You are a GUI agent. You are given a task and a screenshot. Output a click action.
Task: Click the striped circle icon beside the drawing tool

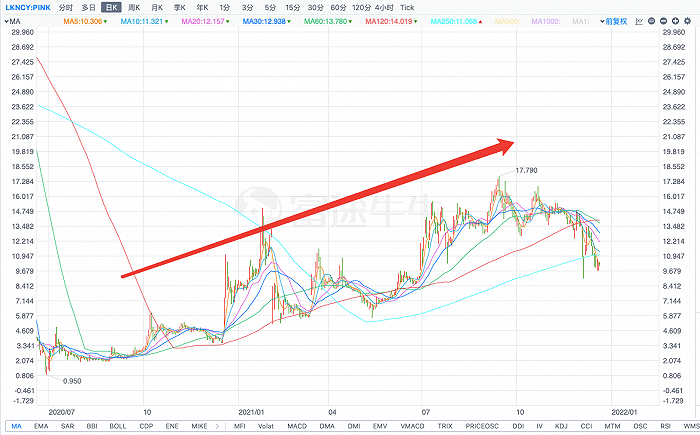(x=651, y=21)
